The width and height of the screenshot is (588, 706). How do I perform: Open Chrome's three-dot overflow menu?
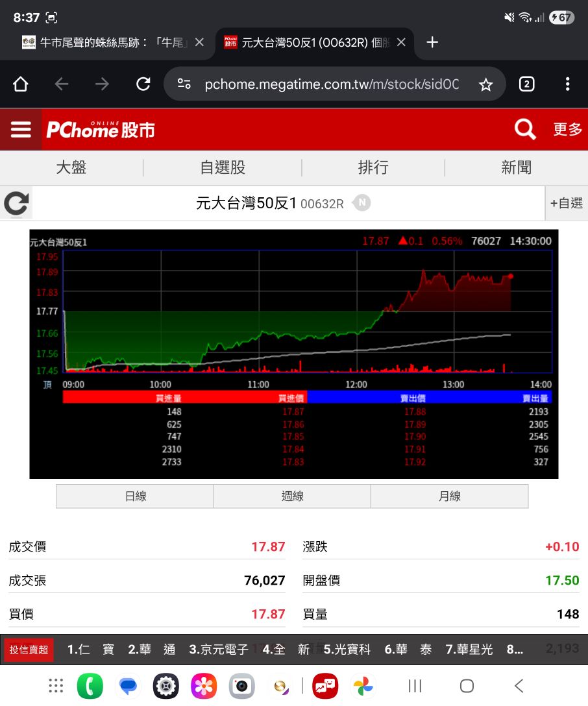(x=567, y=84)
